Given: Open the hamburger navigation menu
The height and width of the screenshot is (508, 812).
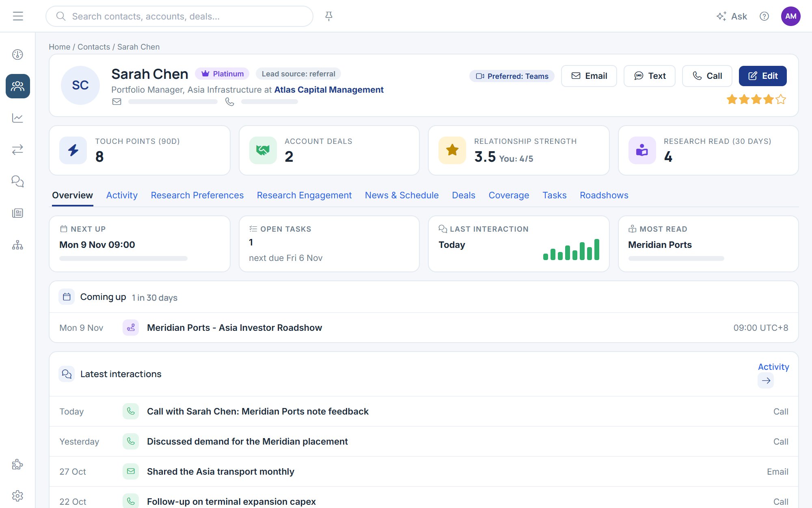Looking at the screenshot, I should coord(18,16).
